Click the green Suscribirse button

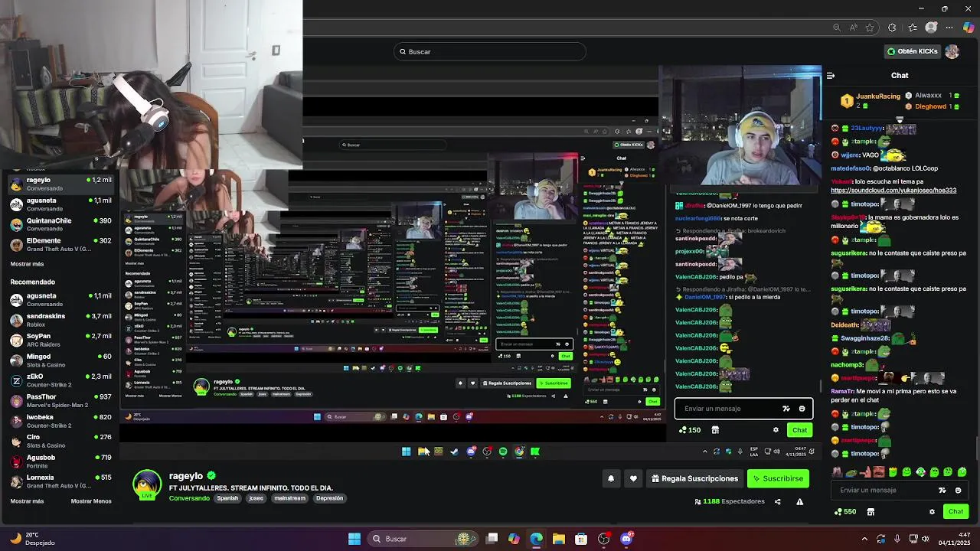click(778, 478)
